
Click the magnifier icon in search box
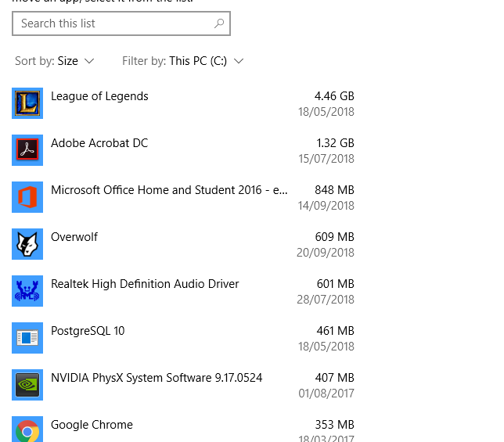point(219,23)
